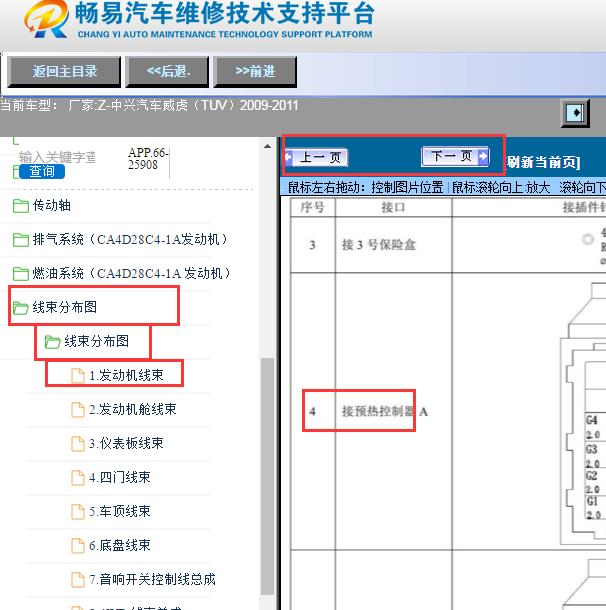
Task: Click the scrollbar up arrow in tree panel
Action: point(267,147)
